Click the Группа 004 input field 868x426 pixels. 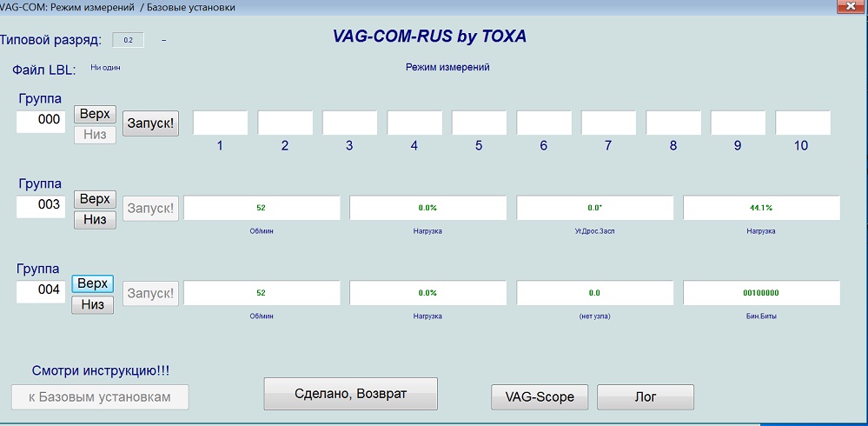click(42, 291)
